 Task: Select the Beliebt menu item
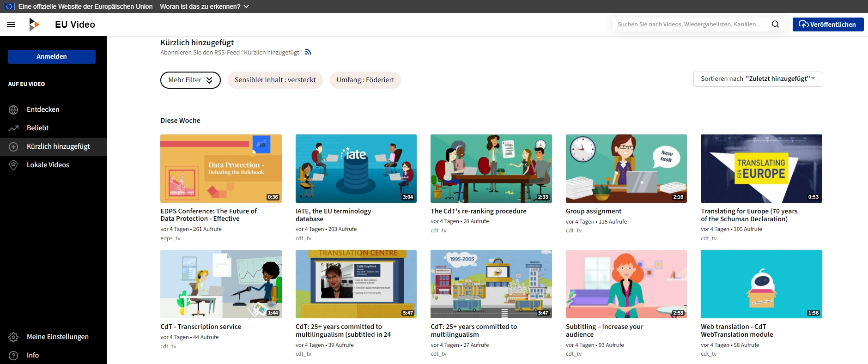point(54,128)
